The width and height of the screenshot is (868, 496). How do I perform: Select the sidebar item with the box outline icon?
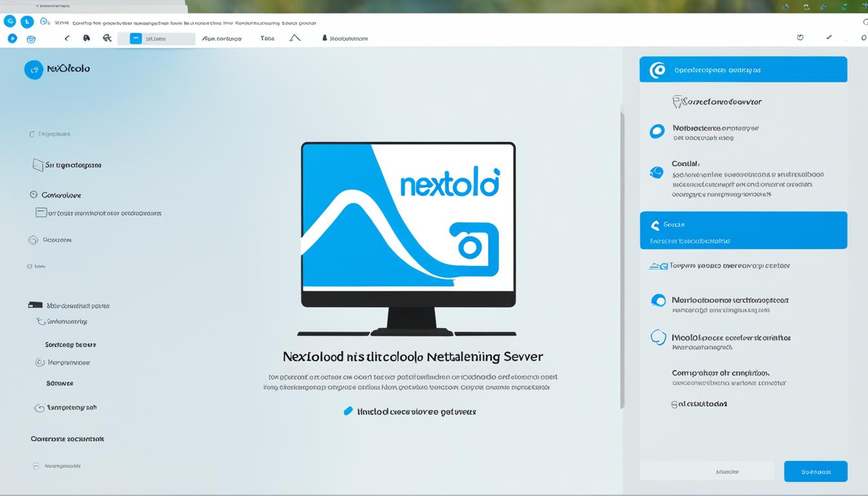pos(38,165)
